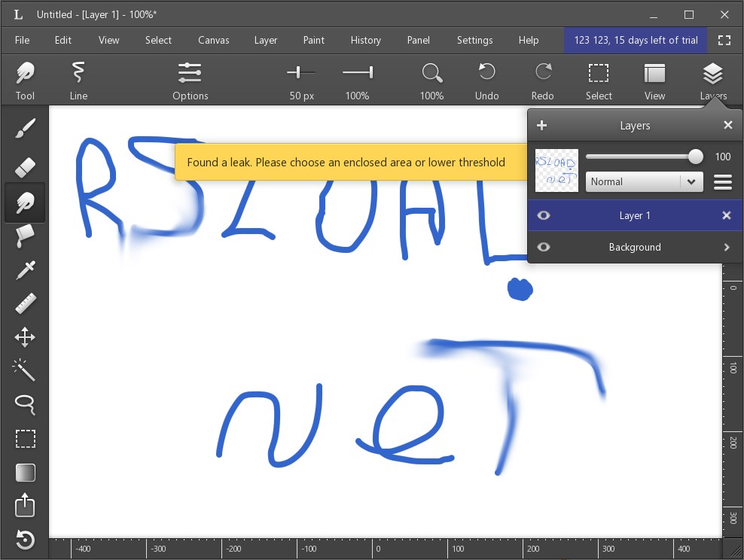The image size is (744, 560).
Task: Open the Line stroke type selector
Action: (x=78, y=81)
